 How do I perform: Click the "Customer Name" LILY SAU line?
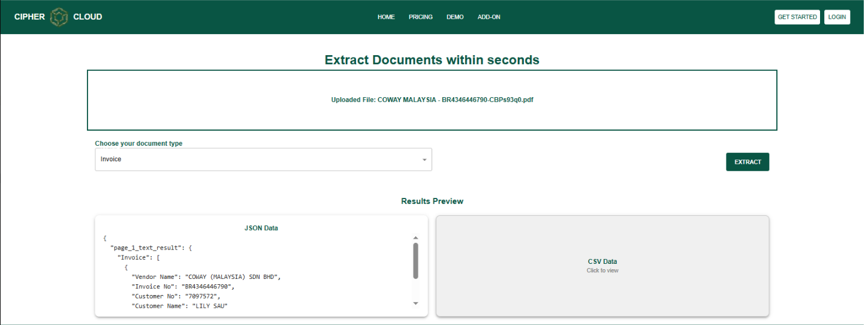pyautogui.click(x=180, y=306)
